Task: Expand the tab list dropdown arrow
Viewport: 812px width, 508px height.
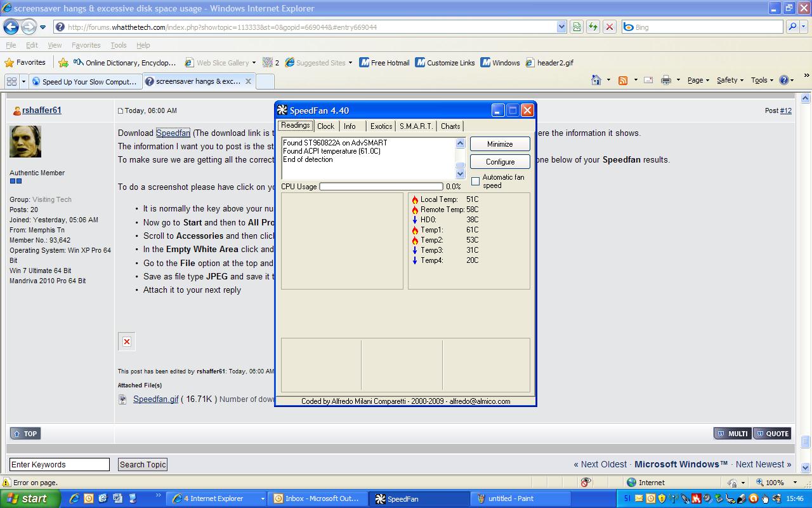Action: (x=24, y=81)
